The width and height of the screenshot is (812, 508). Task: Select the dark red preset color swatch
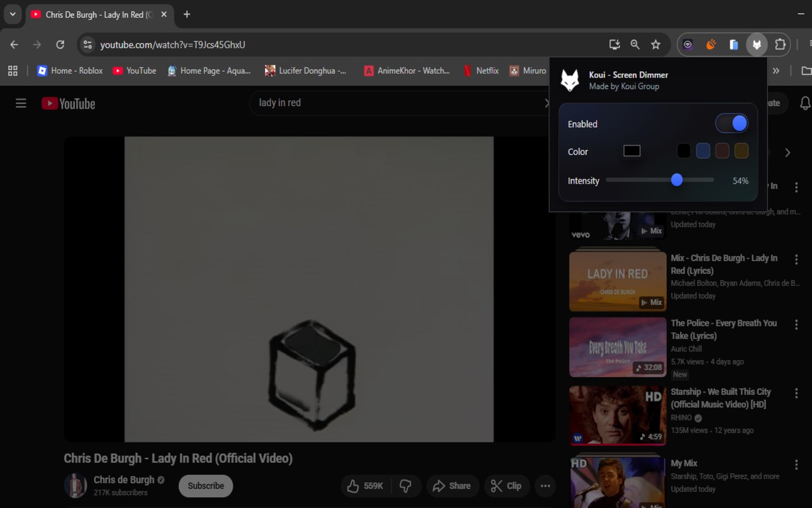point(722,151)
